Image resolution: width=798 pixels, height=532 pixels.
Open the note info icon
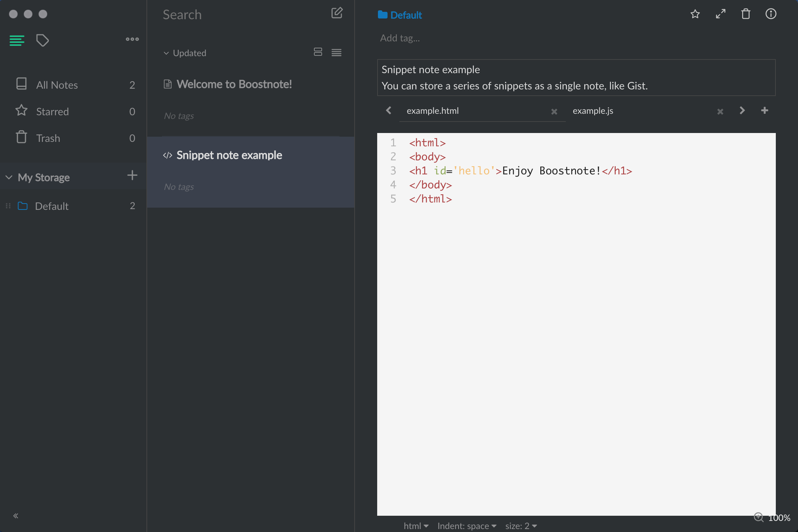click(x=771, y=14)
